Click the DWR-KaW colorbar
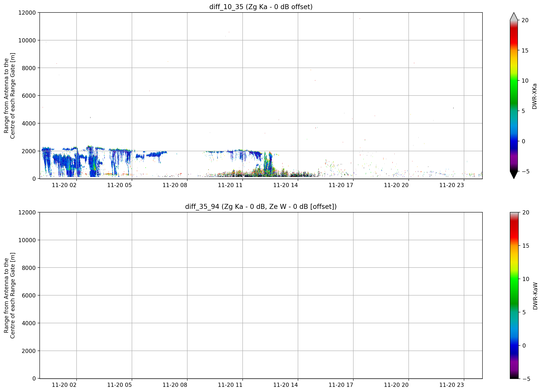This screenshot has height=392, width=542. click(514, 295)
